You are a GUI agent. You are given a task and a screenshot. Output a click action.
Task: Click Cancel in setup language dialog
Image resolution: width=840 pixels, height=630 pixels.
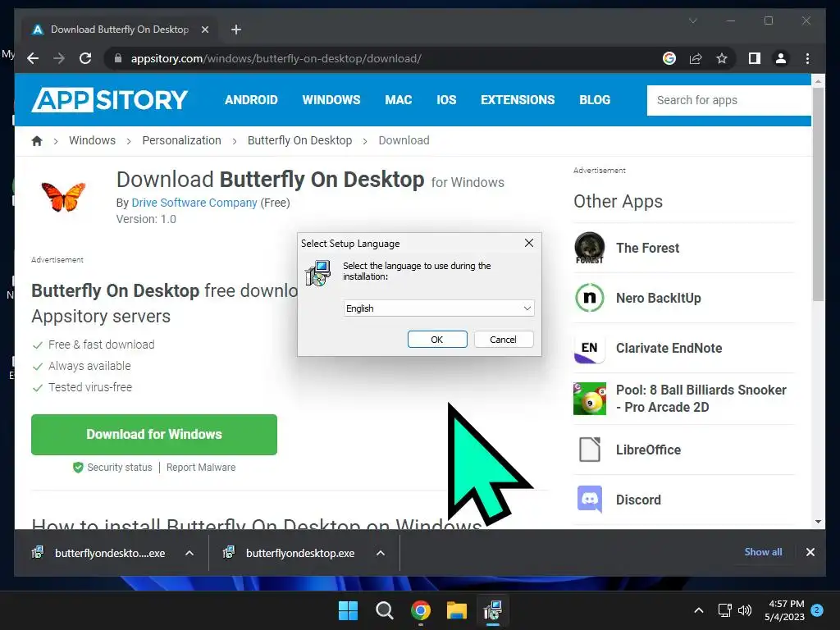[x=503, y=340]
